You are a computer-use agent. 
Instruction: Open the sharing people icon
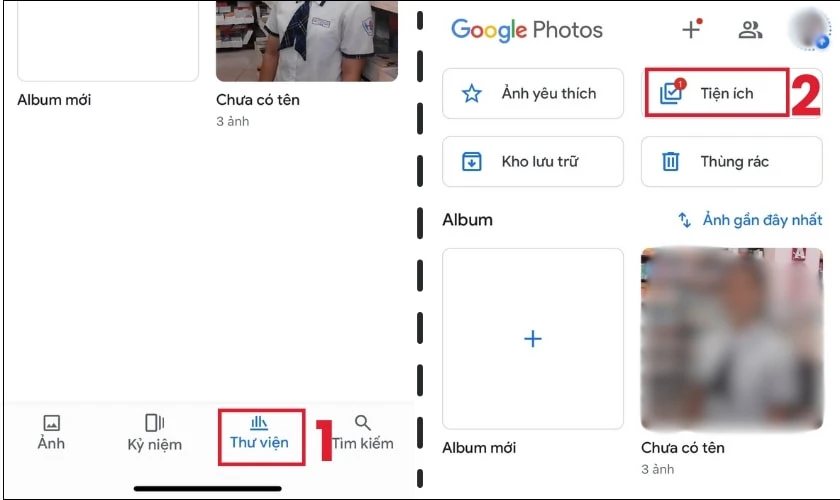pyautogui.click(x=750, y=29)
